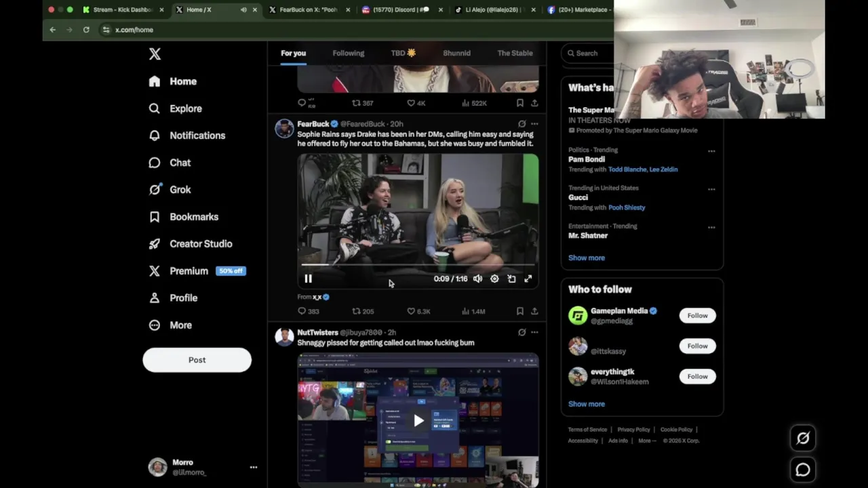Open floating Grok button at bottom right

click(803, 439)
